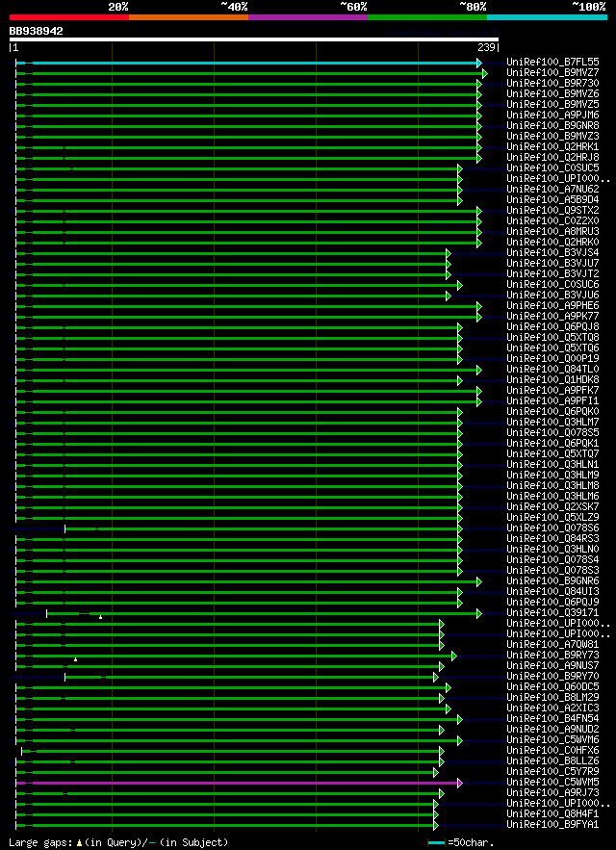Image resolution: width=616 pixels, height=850 pixels.
Task: Select the UniRef100_B3VJU7 label
Action: 552,263
